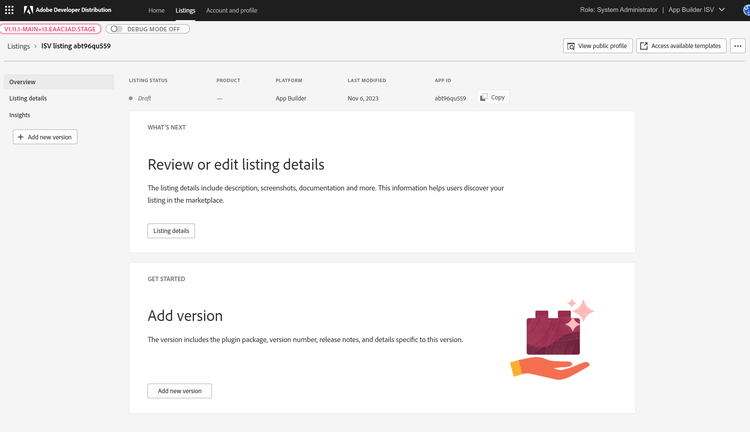Click the plugin package illustration
Image resolution: width=750 pixels, height=432 pixels.
tap(552, 340)
